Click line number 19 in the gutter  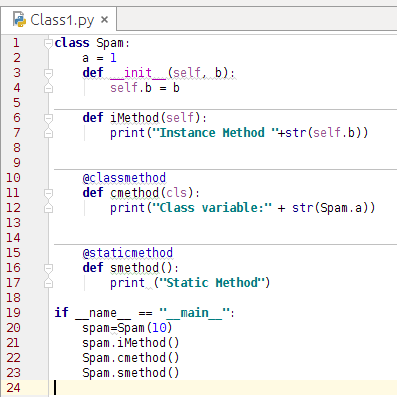(x=13, y=313)
